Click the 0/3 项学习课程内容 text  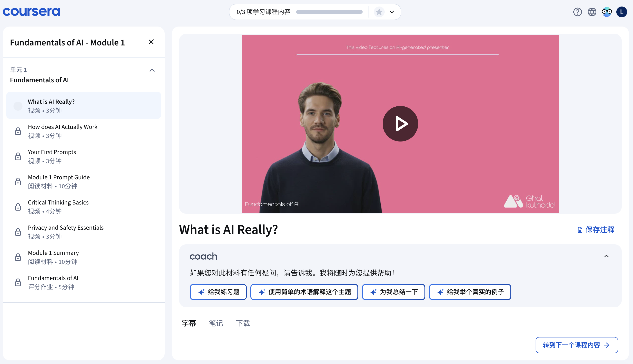[263, 12]
